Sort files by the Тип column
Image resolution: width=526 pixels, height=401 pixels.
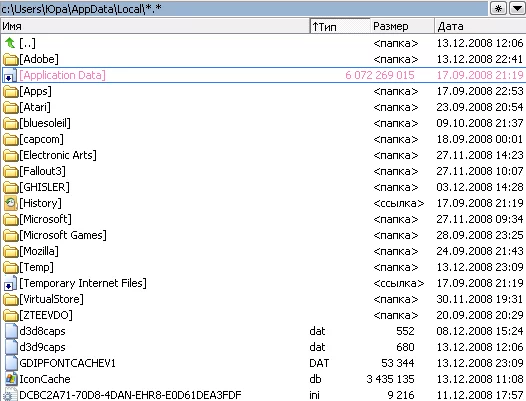(x=340, y=26)
